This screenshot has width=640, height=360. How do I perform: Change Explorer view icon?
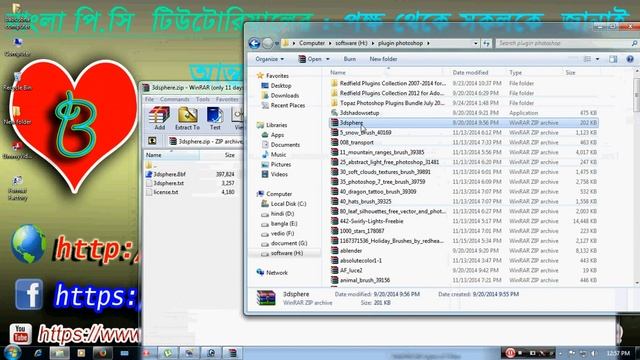[x=587, y=59]
